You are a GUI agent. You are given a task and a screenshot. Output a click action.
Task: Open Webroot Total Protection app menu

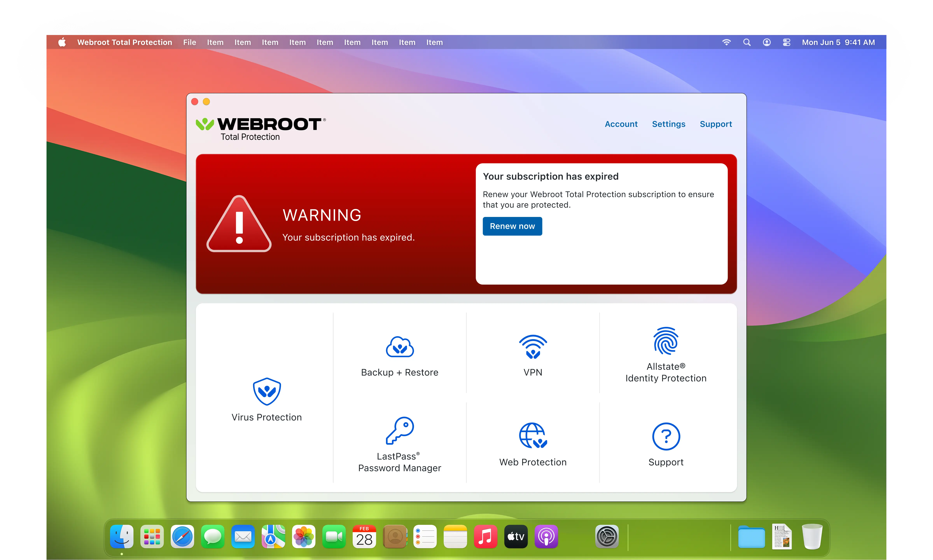125,42
